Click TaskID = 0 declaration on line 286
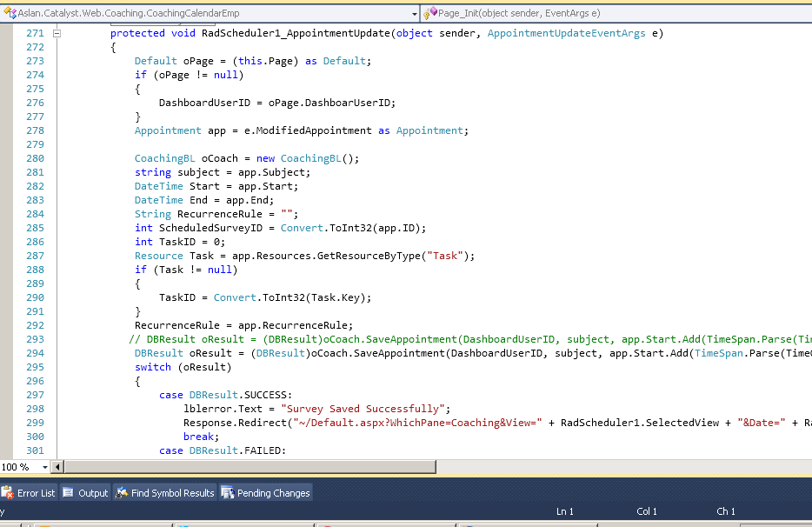Viewport: 812px width, 527px height. [x=180, y=242]
